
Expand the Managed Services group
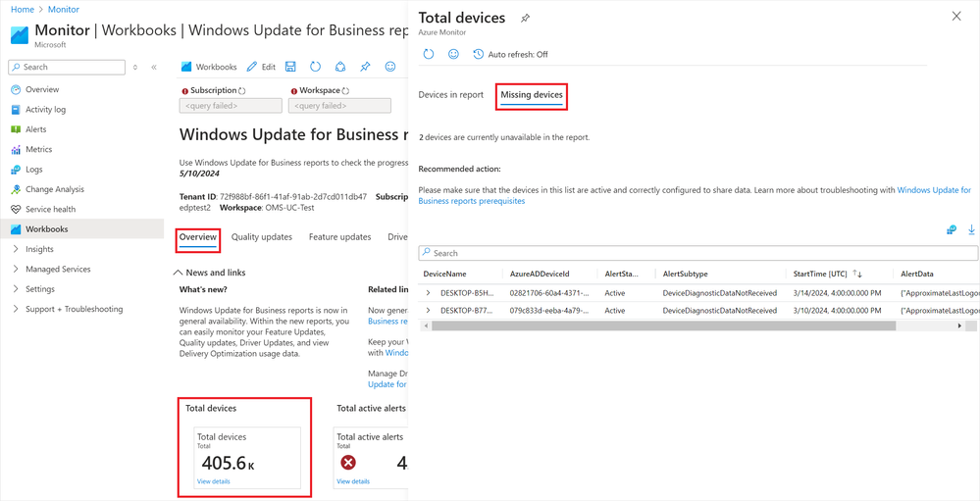click(16, 270)
